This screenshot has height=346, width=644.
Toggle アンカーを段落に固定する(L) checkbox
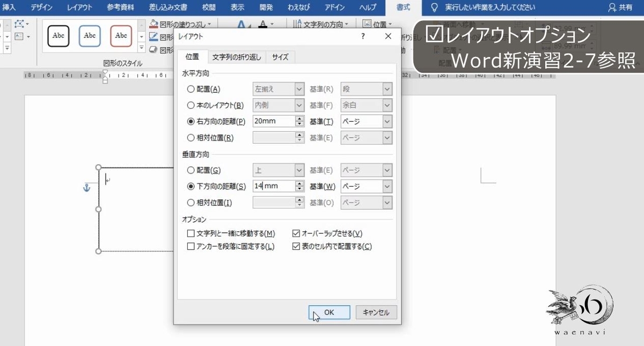(191, 246)
